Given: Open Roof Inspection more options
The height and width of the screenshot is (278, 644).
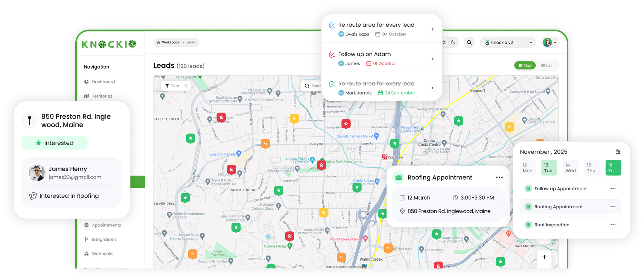Looking at the screenshot, I should 613,225.
